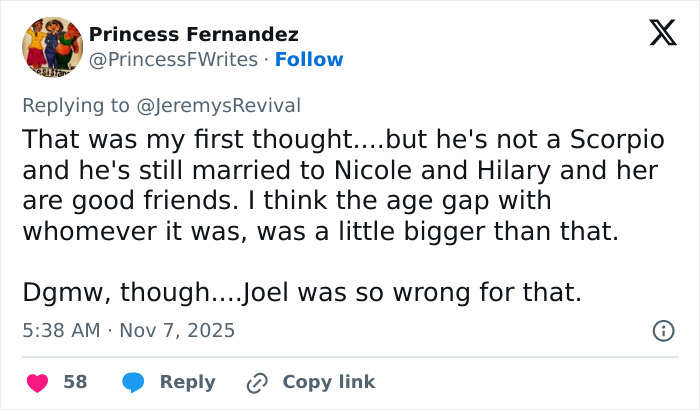The image size is (700, 410).
Task: Follow the @PrincessFWrites account
Action: 309,60
